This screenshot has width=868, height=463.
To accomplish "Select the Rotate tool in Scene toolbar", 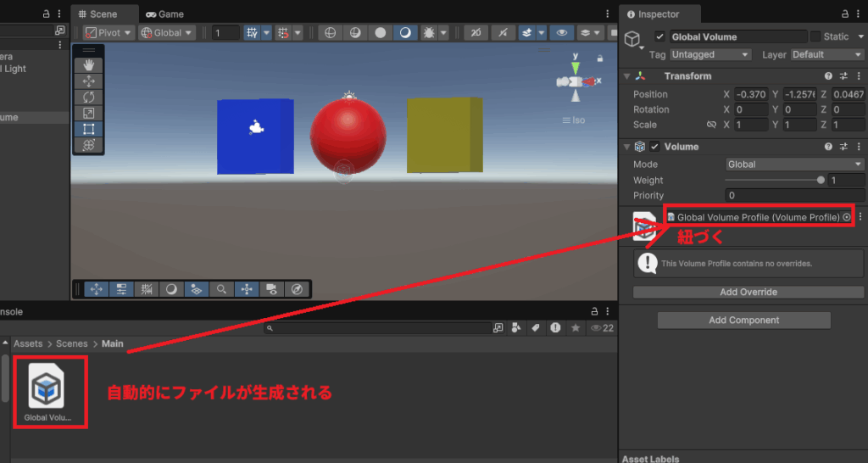I will click(x=88, y=98).
